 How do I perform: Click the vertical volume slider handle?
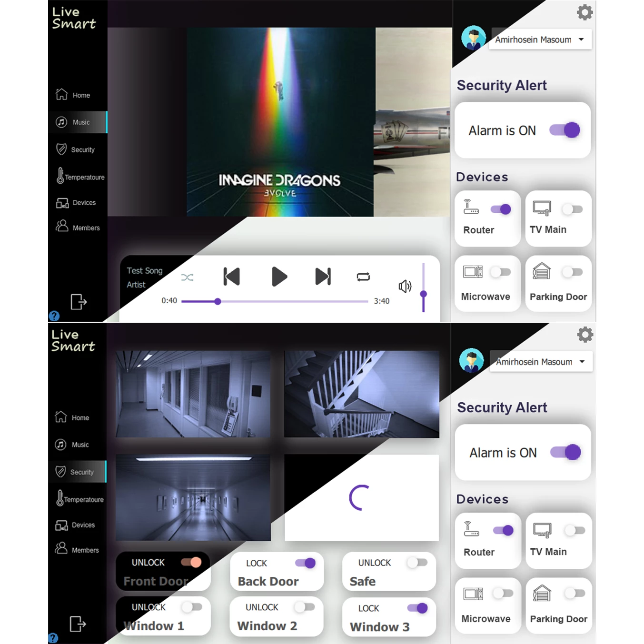pos(423,294)
